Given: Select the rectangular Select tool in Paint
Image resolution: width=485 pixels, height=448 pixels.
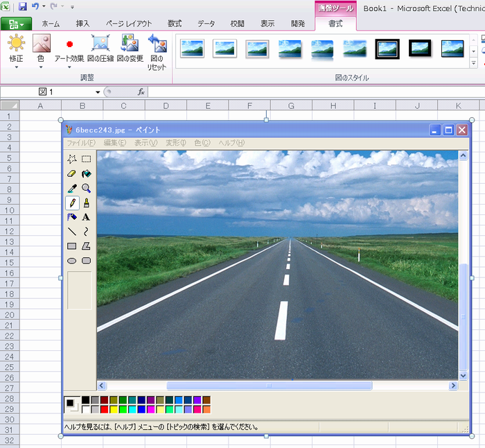Looking at the screenshot, I should point(87,159).
